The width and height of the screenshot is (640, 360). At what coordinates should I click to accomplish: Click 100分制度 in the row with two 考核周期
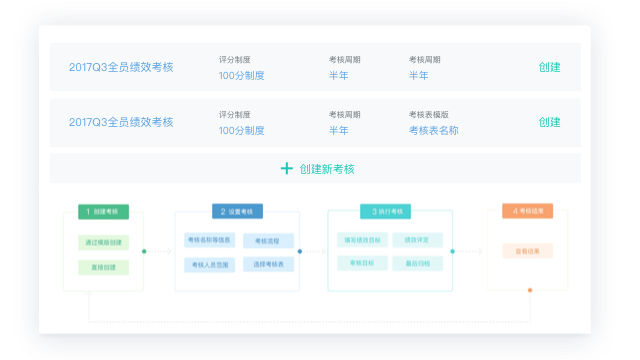click(x=241, y=76)
